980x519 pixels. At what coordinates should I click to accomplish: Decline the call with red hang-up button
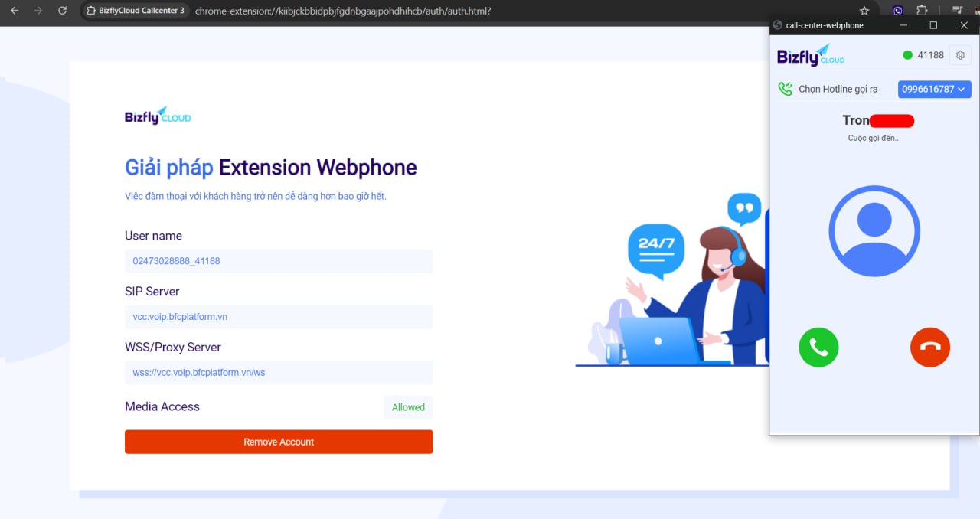[x=930, y=347]
